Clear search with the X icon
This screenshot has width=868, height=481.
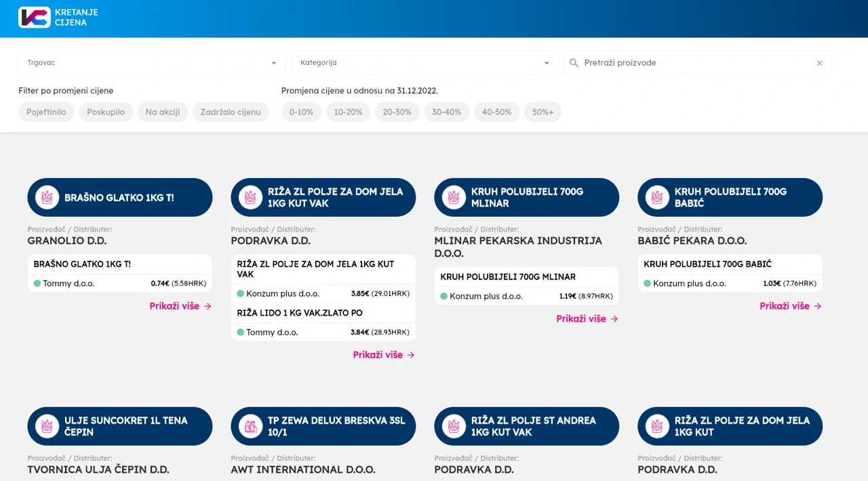click(819, 63)
